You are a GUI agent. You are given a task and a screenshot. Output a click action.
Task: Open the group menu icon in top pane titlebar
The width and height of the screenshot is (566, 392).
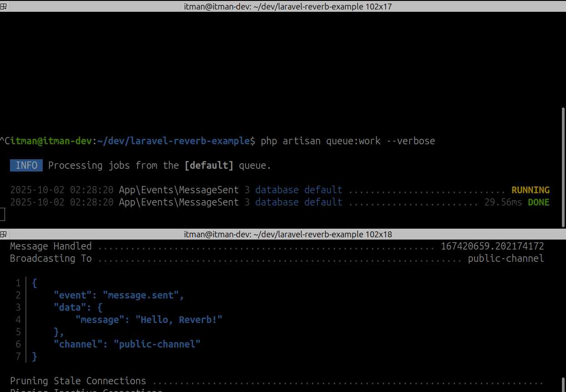tap(4, 6)
